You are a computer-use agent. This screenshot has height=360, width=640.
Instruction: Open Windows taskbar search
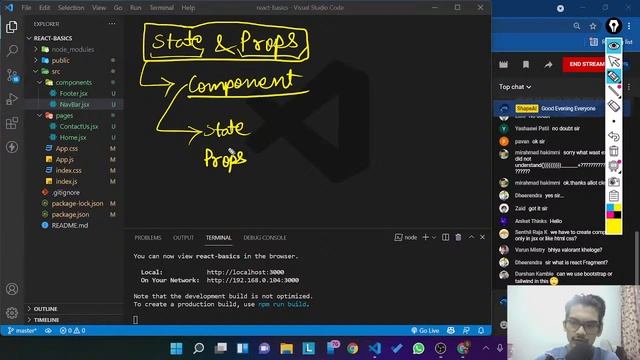tap(198, 348)
